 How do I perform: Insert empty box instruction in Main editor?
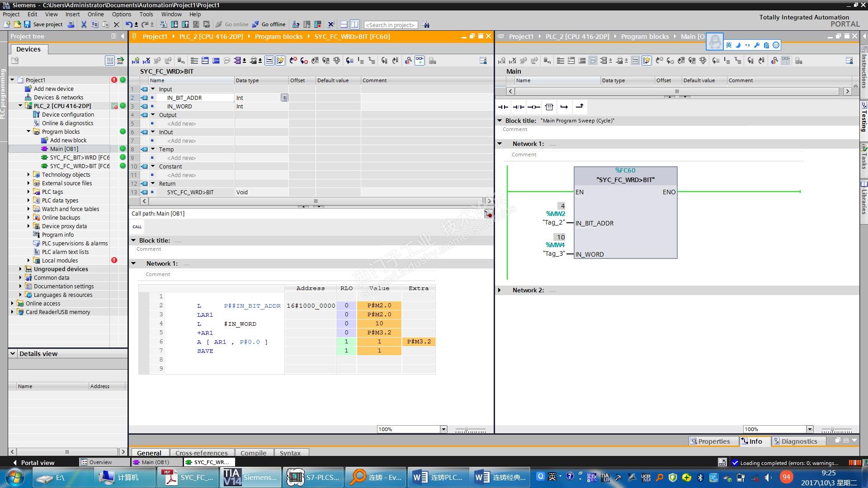click(x=549, y=107)
